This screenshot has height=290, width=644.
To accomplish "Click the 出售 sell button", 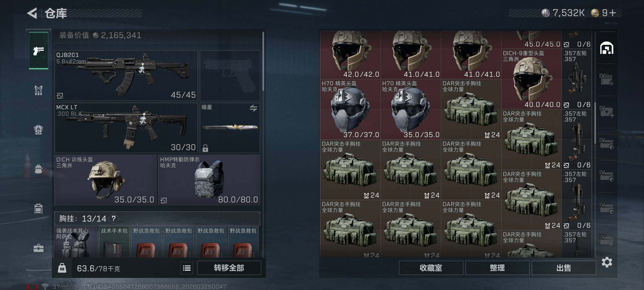I will (x=564, y=268).
